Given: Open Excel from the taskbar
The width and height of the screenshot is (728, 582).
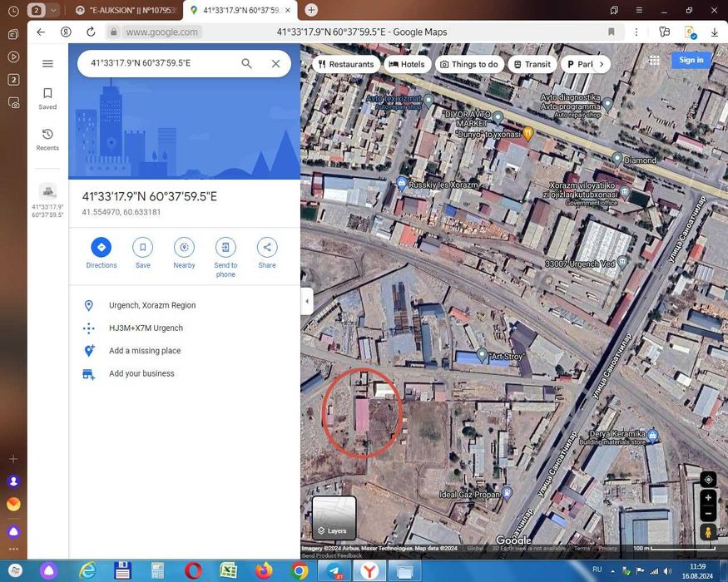Looking at the screenshot, I should click(229, 571).
